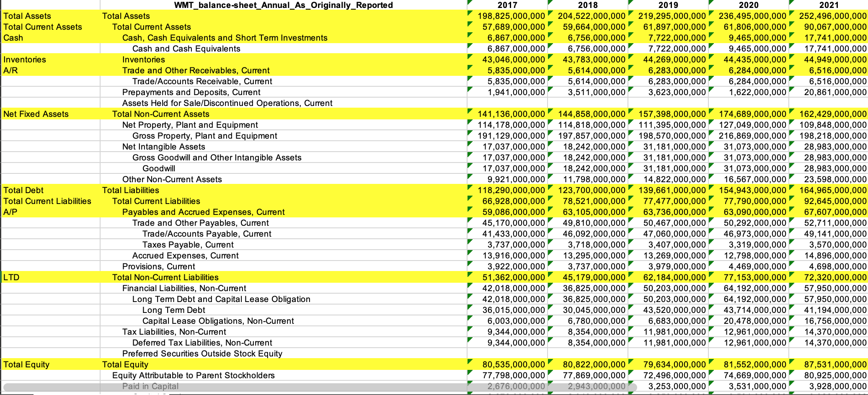This screenshot has width=868, height=395.
Task: Select the Total Liabilities cell
Action: click(x=283, y=190)
